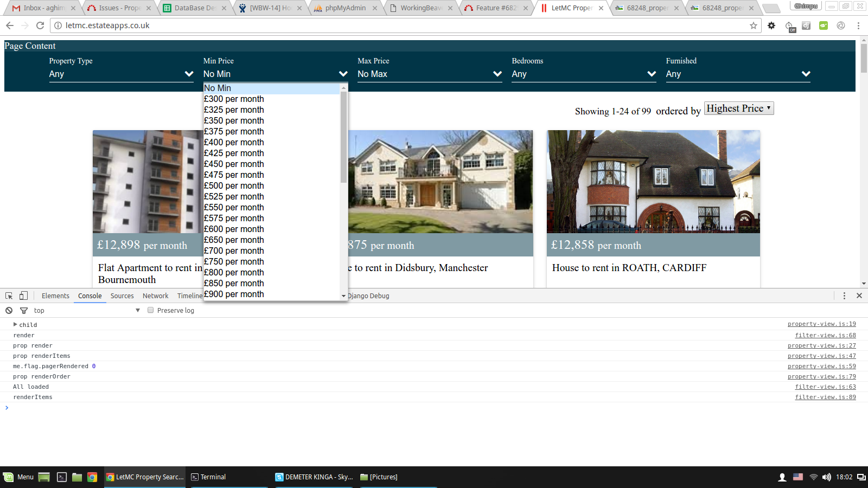Open the DJ extension icon

(806, 25)
